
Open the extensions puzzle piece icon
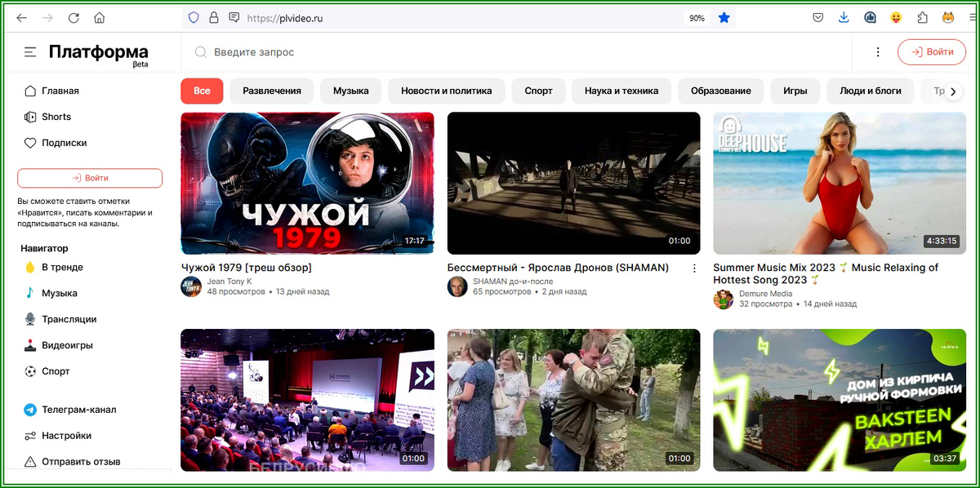point(922,18)
